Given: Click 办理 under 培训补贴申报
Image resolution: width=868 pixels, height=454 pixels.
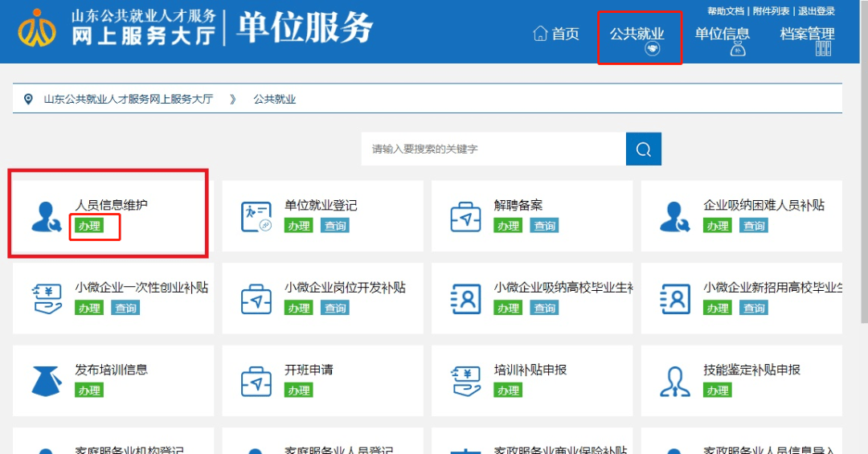Looking at the screenshot, I should pyautogui.click(x=508, y=391).
